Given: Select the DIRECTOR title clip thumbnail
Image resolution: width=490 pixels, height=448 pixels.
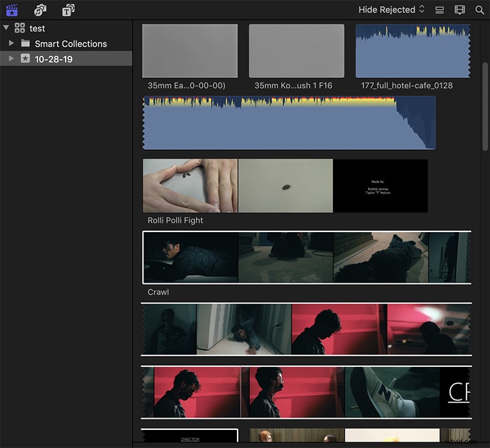Looking at the screenshot, I should click(x=190, y=436).
